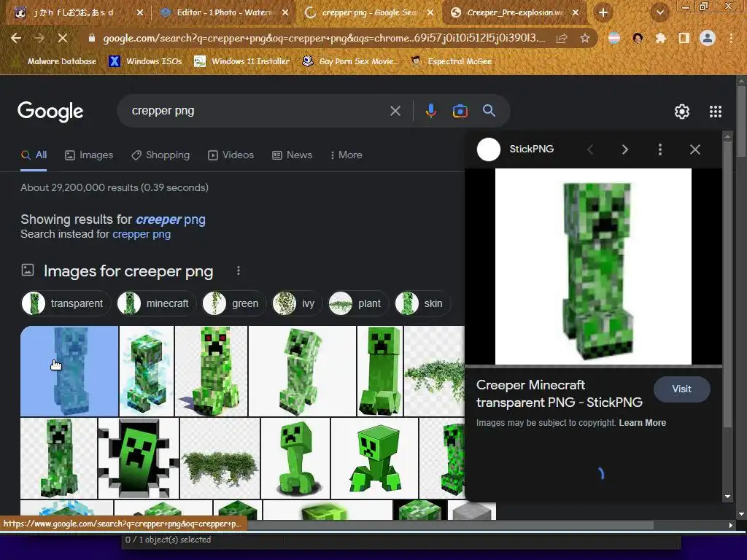Open the StickPNG source name
Screen dimensions: 747x560
(532, 149)
